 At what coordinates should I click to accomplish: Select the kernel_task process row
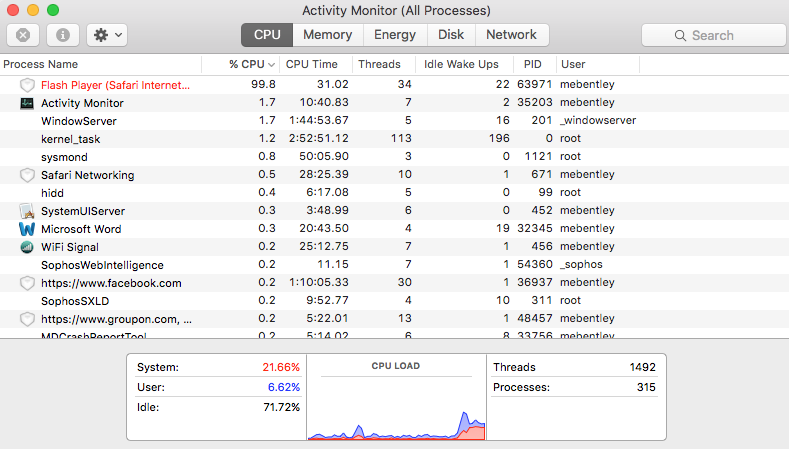pos(394,139)
